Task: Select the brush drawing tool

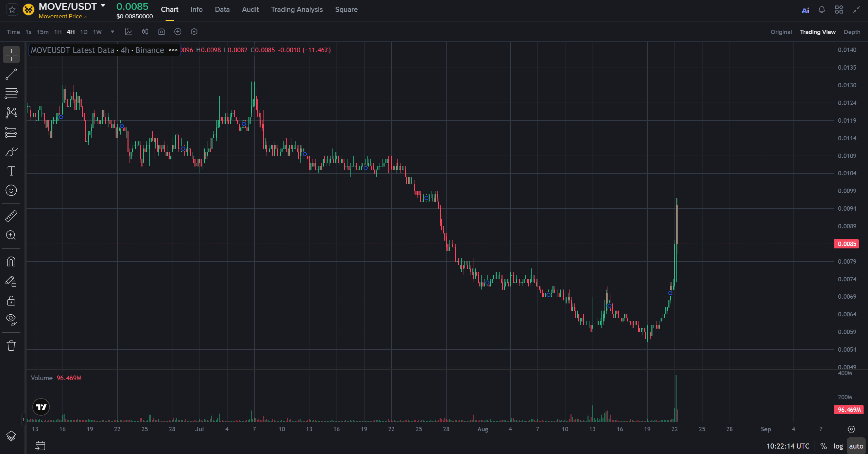Action: click(x=11, y=152)
